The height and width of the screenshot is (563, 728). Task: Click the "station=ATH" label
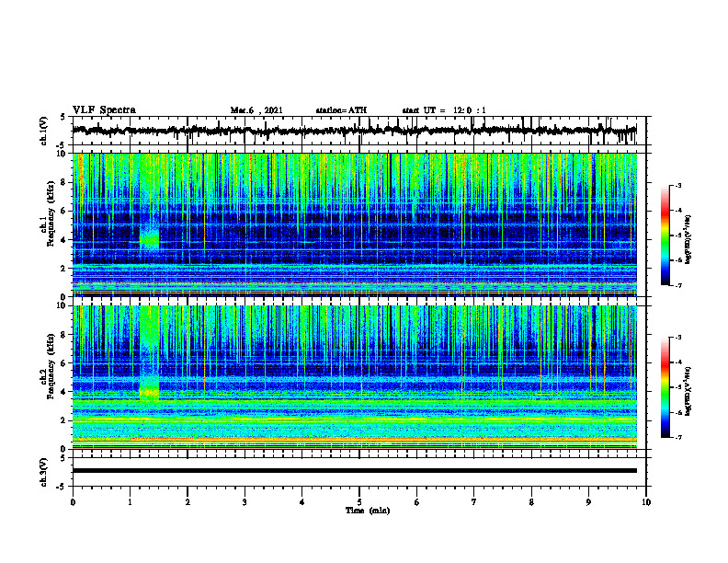pyautogui.click(x=341, y=110)
